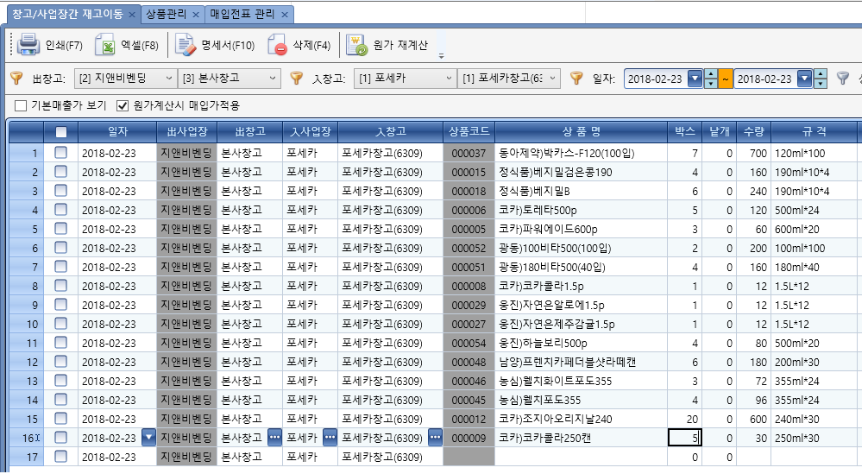Click the Excel export icon 엑셀(F8)

coord(104,45)
